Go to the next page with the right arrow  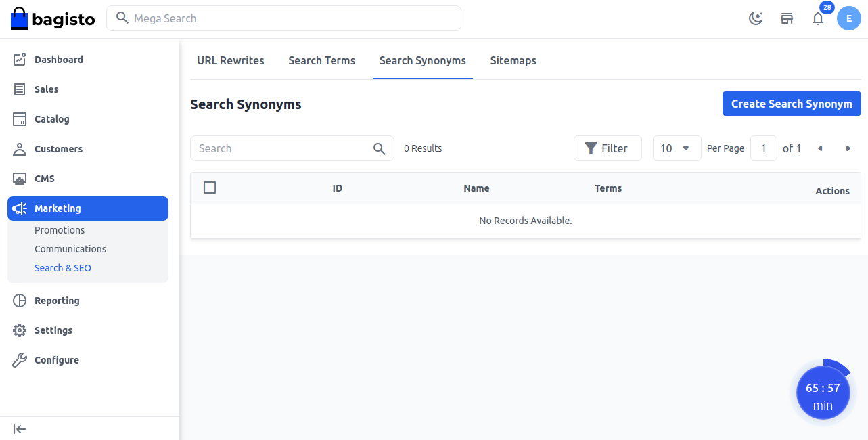849,148
